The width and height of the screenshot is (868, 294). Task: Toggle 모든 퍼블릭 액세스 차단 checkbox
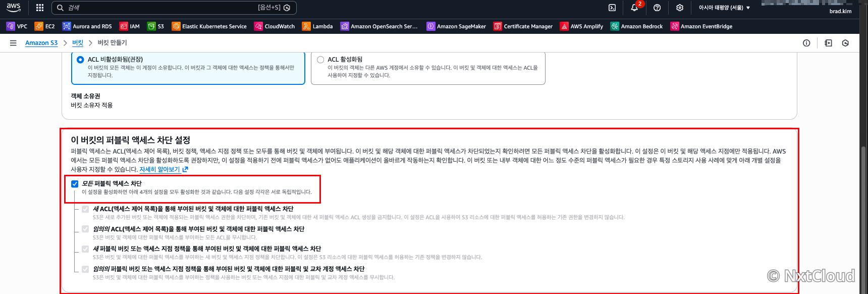click(75, 184)
